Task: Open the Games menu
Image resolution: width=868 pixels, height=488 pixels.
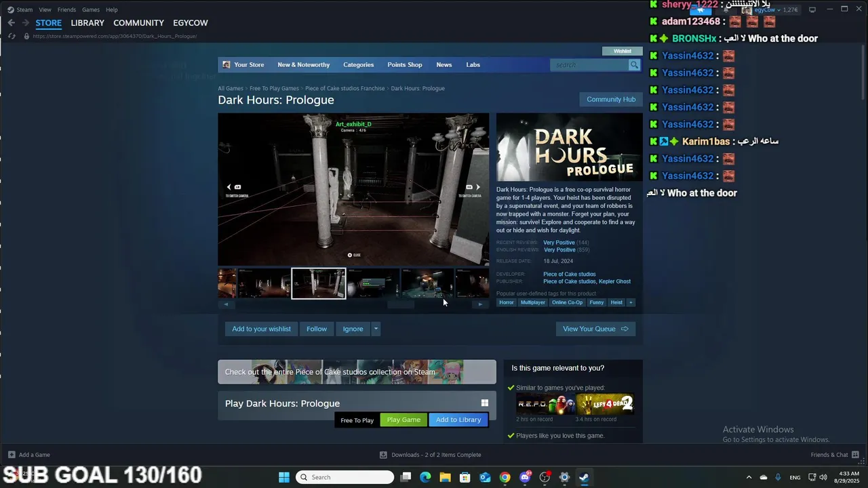Action: click(91, 9)
